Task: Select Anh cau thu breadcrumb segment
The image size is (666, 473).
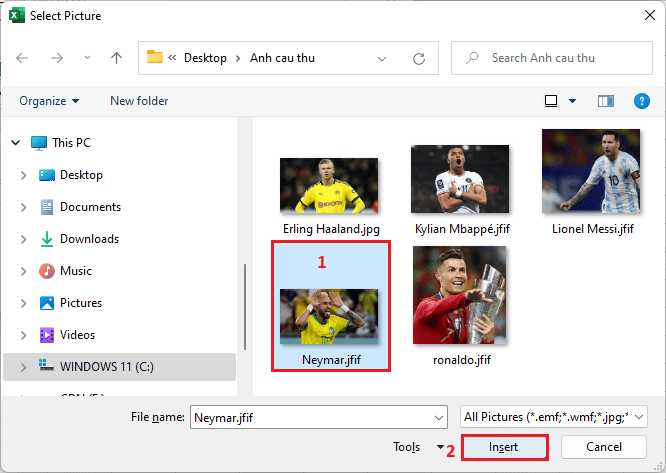Action: 282,58
